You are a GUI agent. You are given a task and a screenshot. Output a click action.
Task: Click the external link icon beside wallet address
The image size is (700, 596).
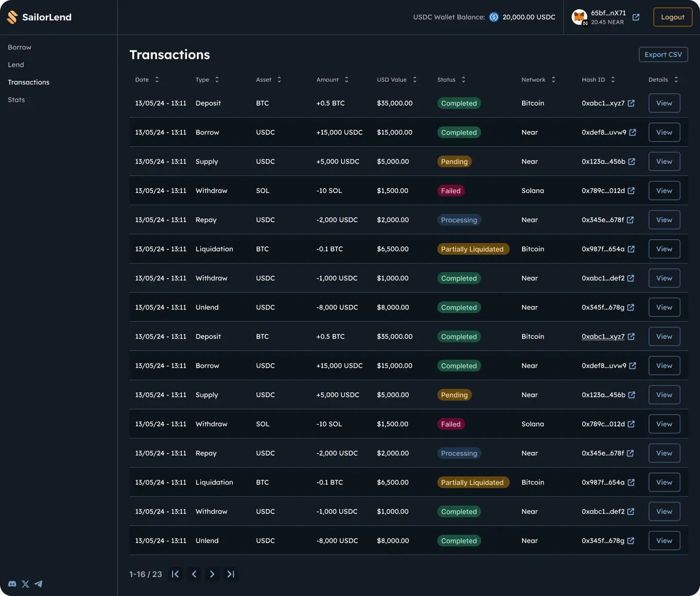click(x=636, y=18)
